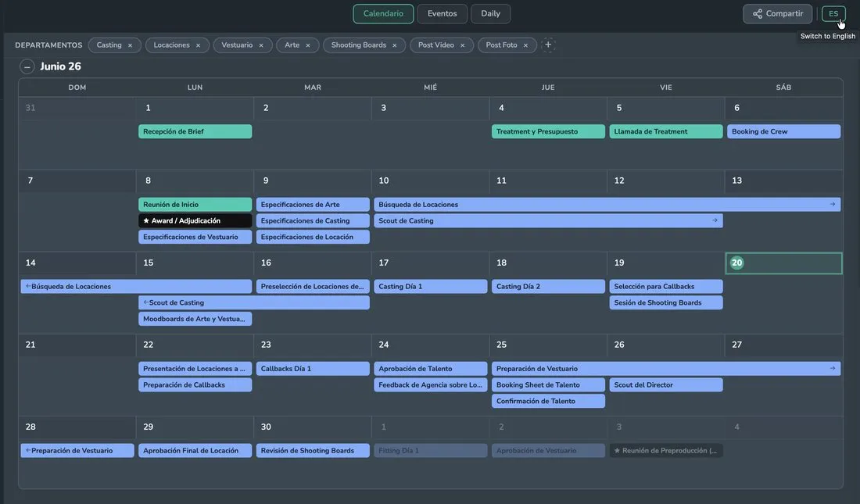Open the Booking de Crew event
The image size is (860, 504).
point(783,131)
